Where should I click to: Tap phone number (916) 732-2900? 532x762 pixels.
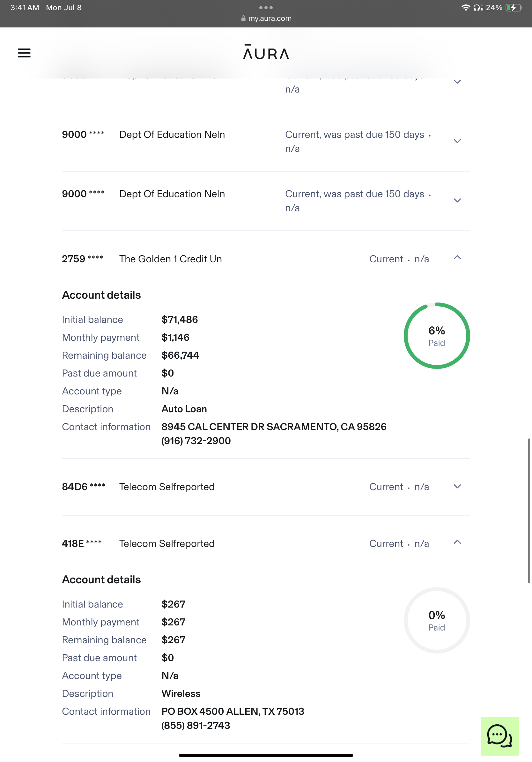pos(196,441)
